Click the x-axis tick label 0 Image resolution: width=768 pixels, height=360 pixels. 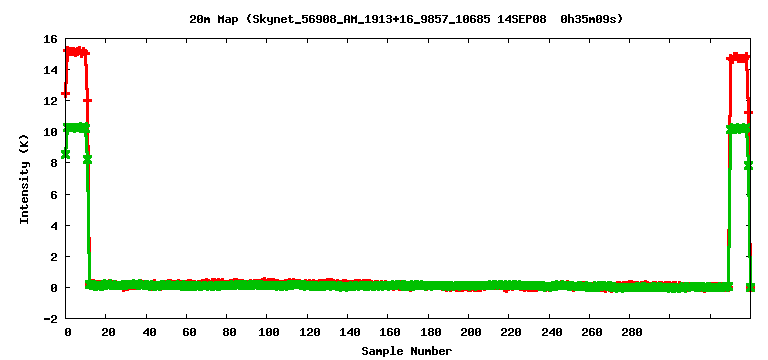click(x=68, y=332)
